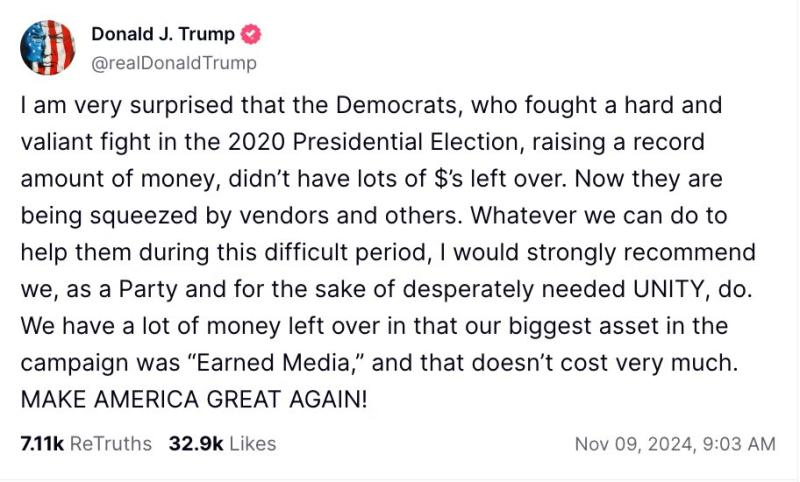Image resolution: width=800 pixels, height=482 pixels.
Task: View the 7.11k ReTruths count number
Action: coord(41,443)
